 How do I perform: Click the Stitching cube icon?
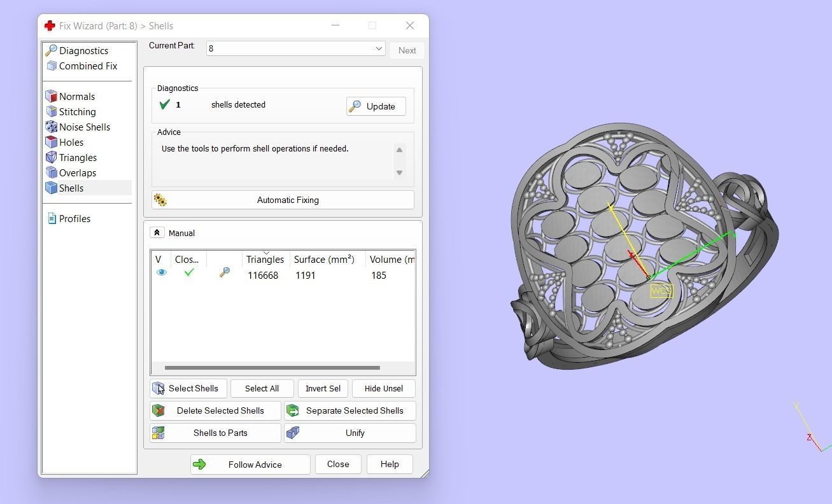[x=52, y=112]
